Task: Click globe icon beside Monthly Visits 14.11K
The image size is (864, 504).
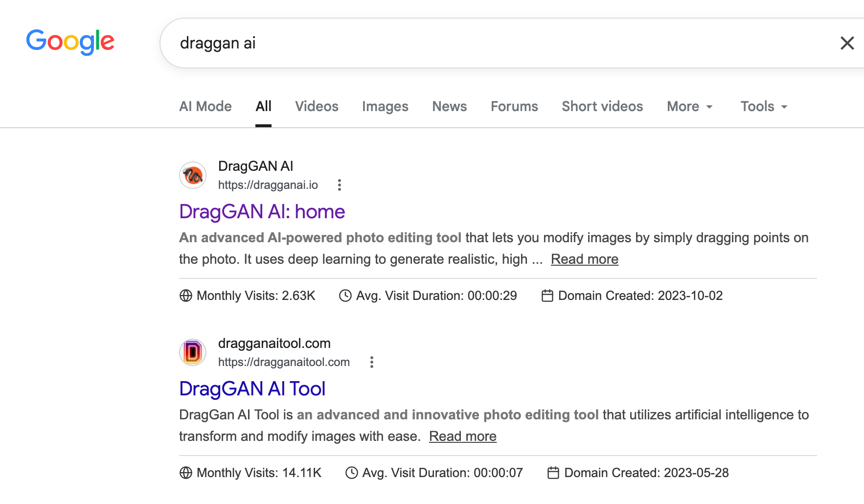Action: (186, 473)
